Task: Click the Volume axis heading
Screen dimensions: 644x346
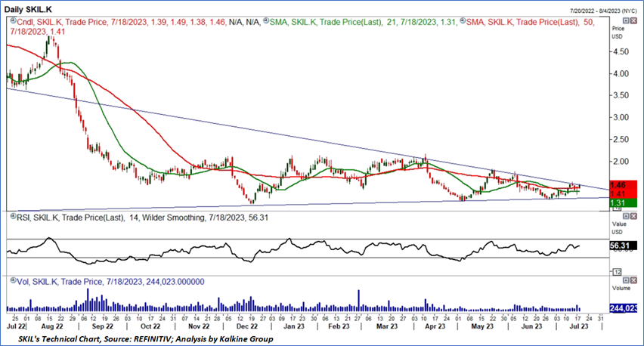Action: tap(621, 288)
